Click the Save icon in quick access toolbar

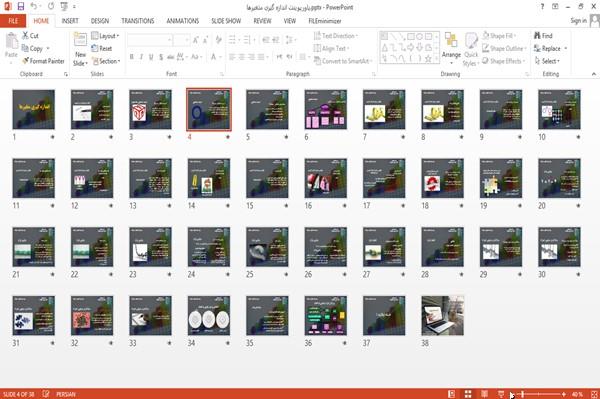point(21,7)
